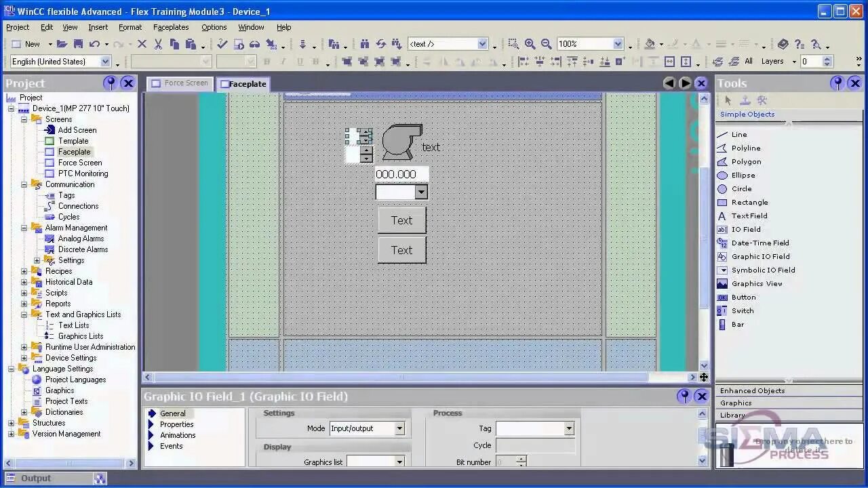Open Tags under Communication
The width and height of the screenshot is (868, 488).
[66, 195]
